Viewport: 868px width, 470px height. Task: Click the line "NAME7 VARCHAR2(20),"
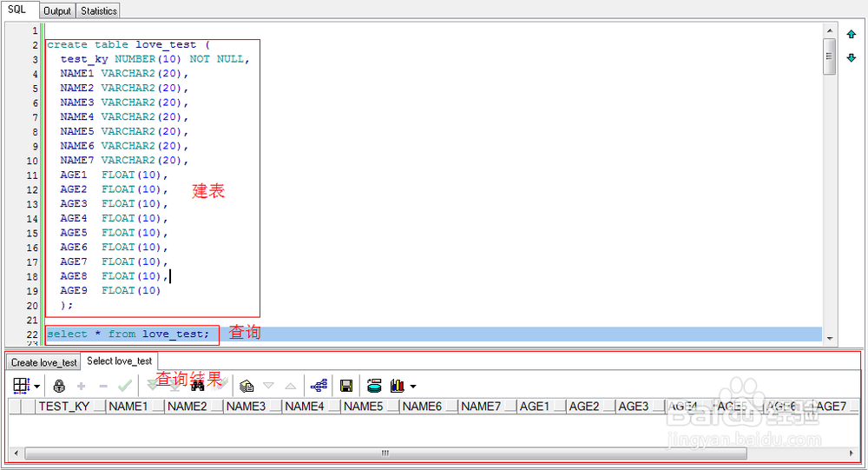point(124,160)
